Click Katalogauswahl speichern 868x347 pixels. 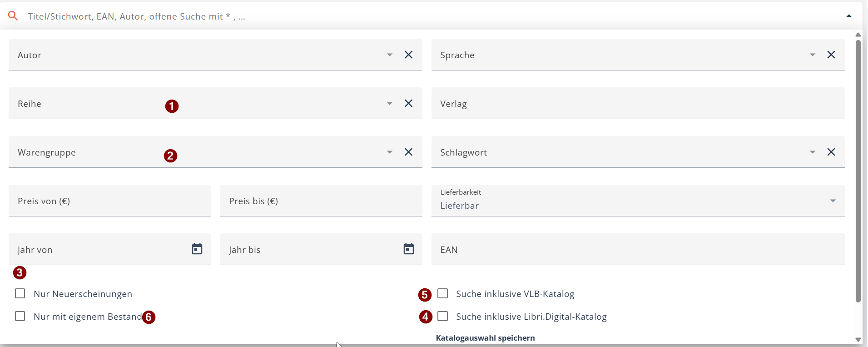(485, 338)
